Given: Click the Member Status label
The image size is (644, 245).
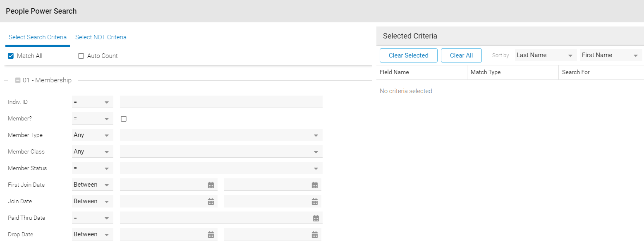Looking at the screenshot, I should click(27, 168).
